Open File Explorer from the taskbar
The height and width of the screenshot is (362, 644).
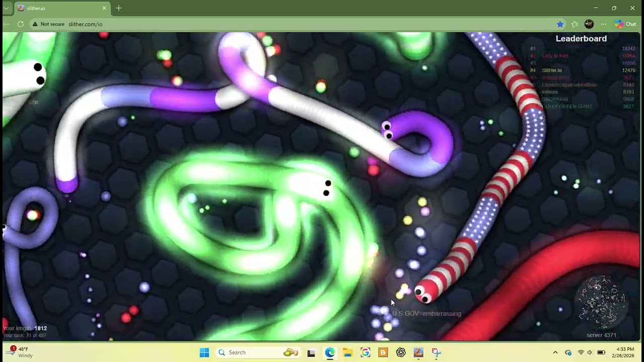[348, 352]
